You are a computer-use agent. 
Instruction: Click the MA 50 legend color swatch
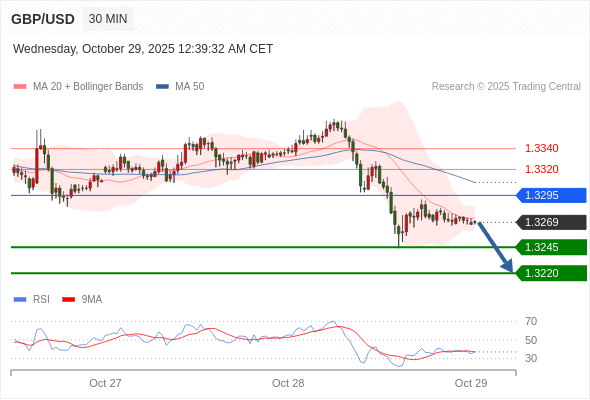162,87
